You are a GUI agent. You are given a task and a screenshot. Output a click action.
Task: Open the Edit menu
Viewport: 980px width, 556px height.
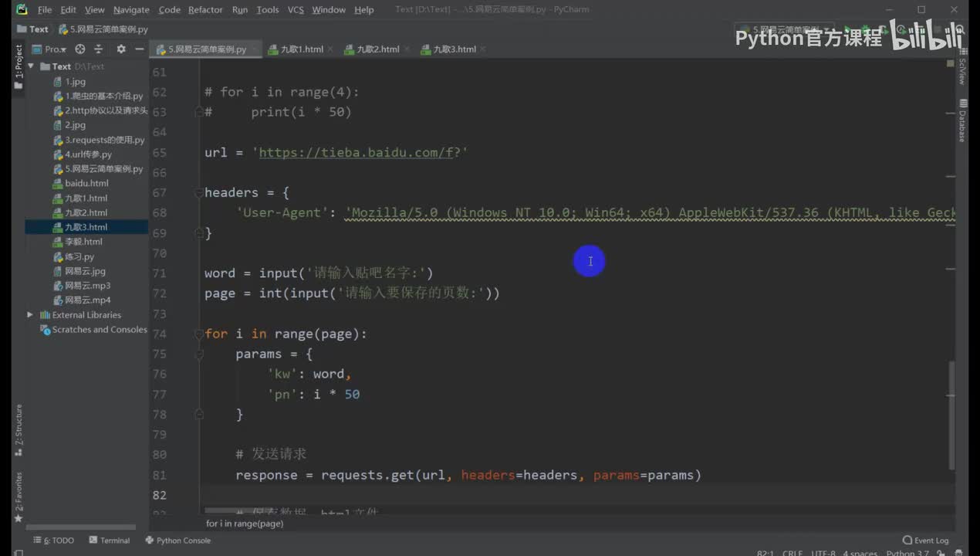[69, 9]
